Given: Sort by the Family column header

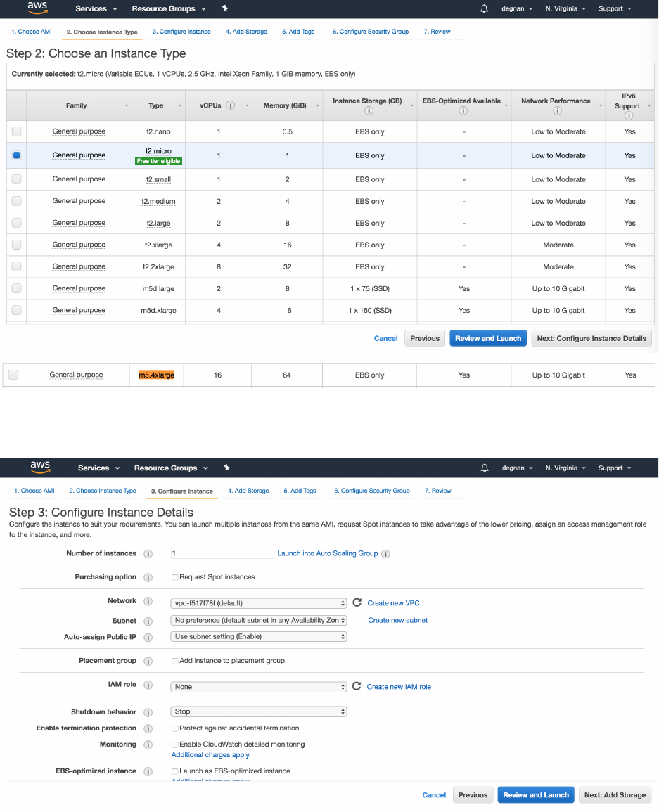Looking at the screenshot, I should point(79,105).
